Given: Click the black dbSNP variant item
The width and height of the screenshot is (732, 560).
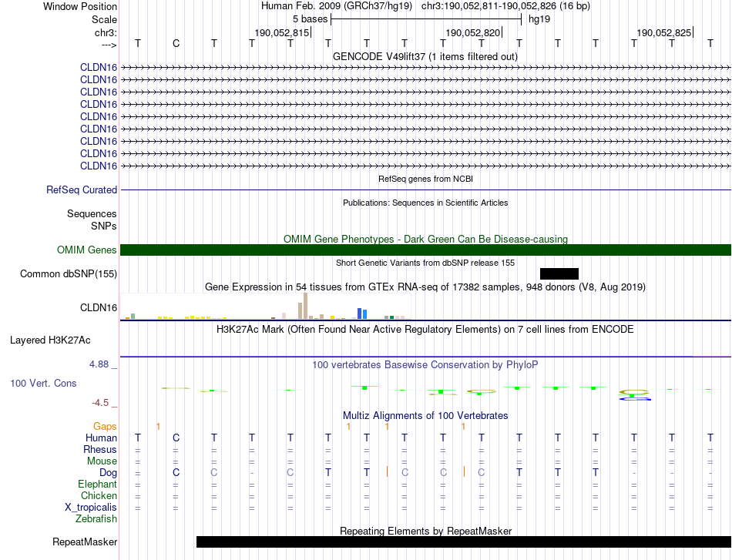Looking at the screenshot, I should click(559, 274).
